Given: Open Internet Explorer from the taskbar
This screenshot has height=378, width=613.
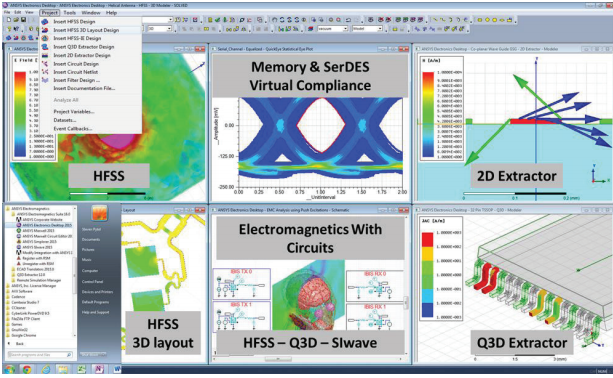Looking at the screenshot, I should pyautogui.click(x=46, y=369).
